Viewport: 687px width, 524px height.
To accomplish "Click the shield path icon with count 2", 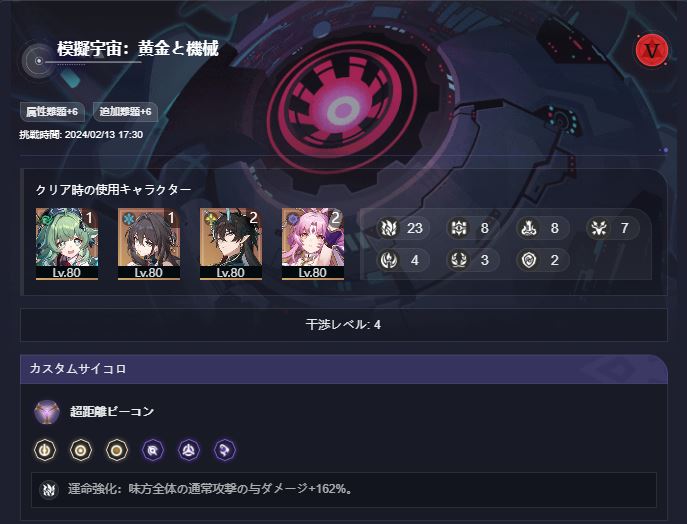I will (x=529, y=260).
